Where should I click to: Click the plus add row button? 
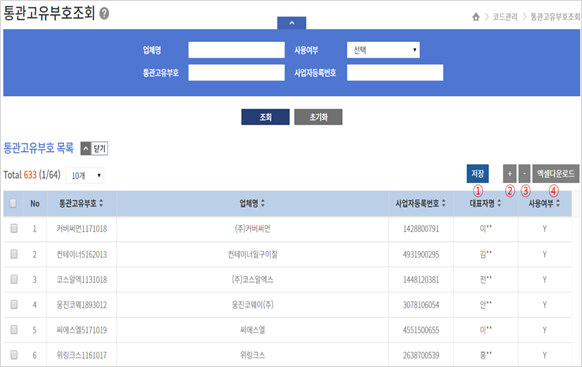point(510,174)
